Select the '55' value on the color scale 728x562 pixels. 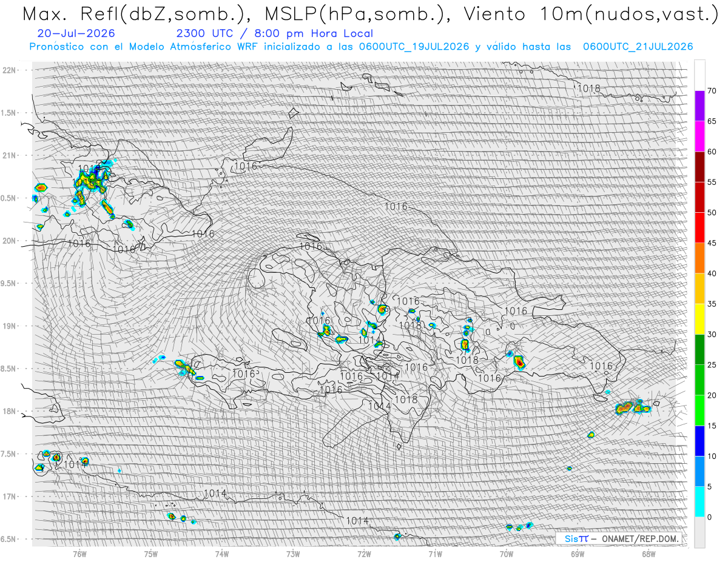click(712, 182)
